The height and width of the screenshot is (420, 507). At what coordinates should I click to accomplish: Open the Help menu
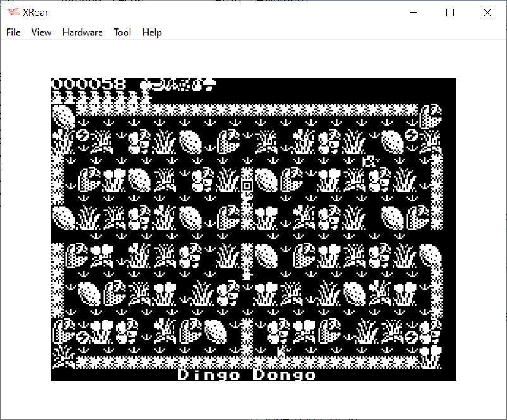click(x=152, y=32)
